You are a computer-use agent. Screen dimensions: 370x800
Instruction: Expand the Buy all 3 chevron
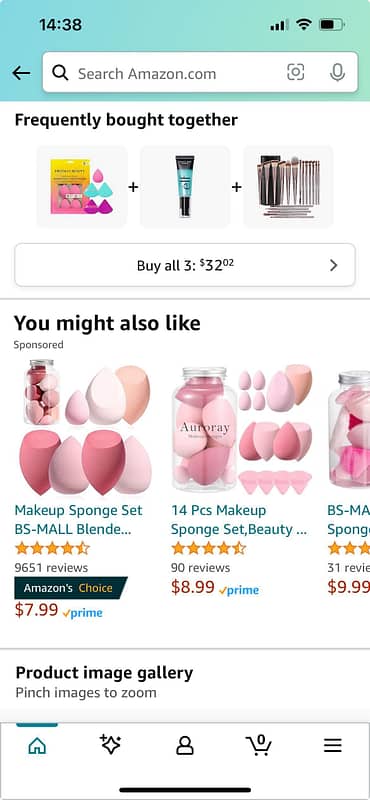coord(334,265)
